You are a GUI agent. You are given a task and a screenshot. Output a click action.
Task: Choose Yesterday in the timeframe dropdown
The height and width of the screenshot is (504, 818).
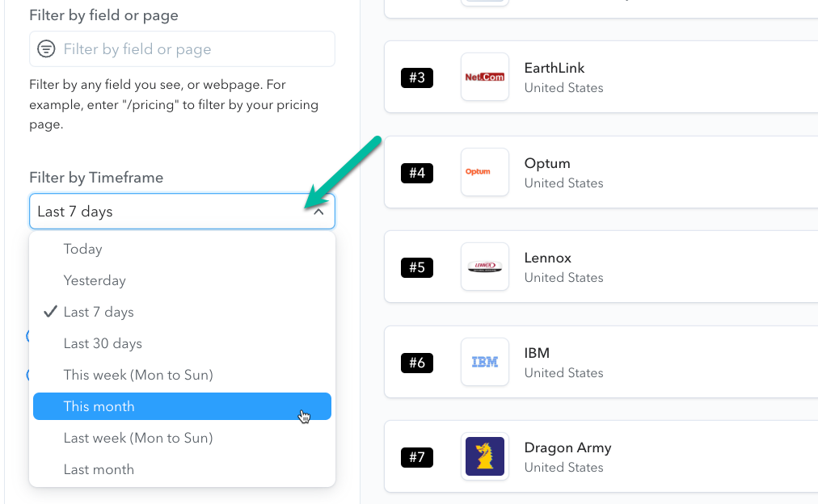point(95,280)
